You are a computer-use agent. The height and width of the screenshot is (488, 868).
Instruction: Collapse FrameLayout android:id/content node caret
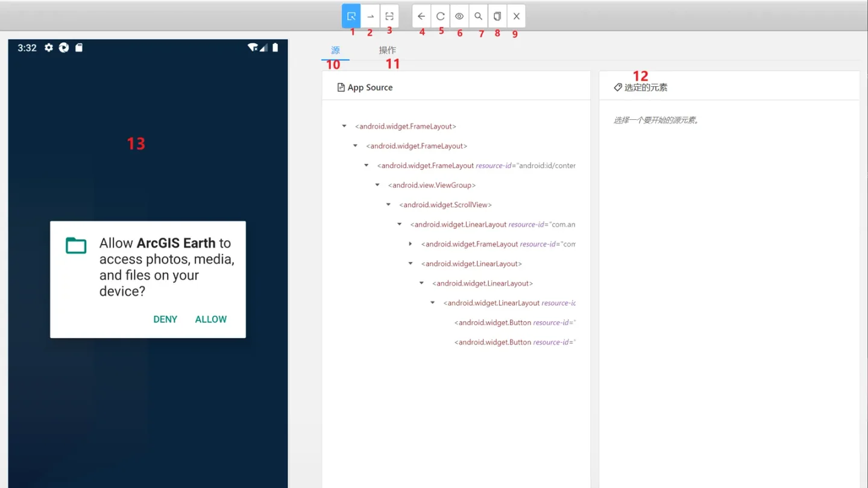366,166
